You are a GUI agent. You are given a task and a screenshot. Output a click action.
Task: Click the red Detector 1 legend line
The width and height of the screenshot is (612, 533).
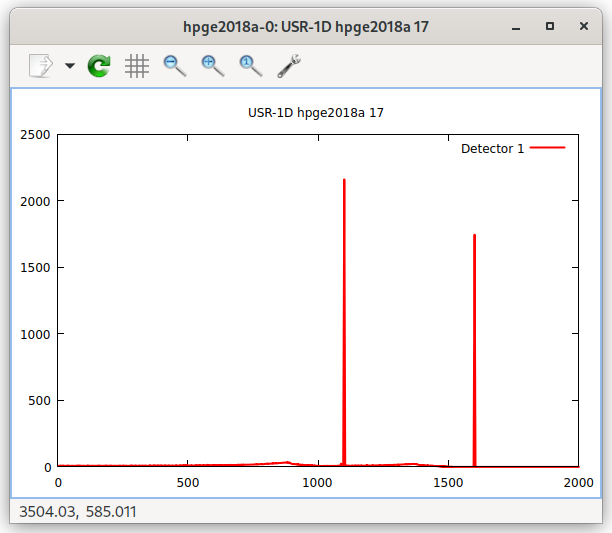tap(547, 147)
